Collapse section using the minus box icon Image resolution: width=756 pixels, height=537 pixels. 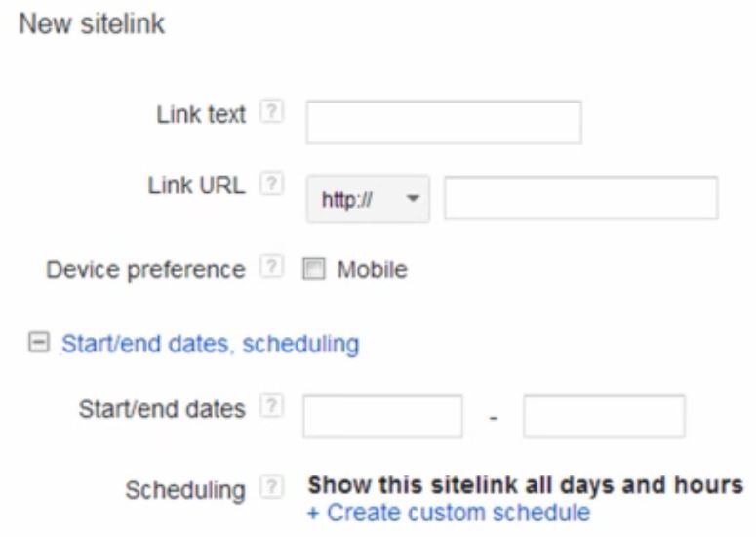[x=39, y=343]
